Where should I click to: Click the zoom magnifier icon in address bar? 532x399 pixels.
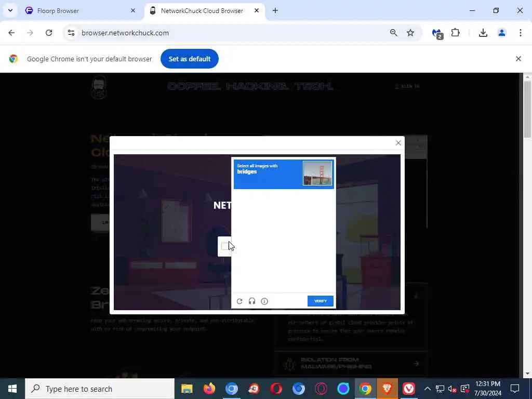coord(394,33)
